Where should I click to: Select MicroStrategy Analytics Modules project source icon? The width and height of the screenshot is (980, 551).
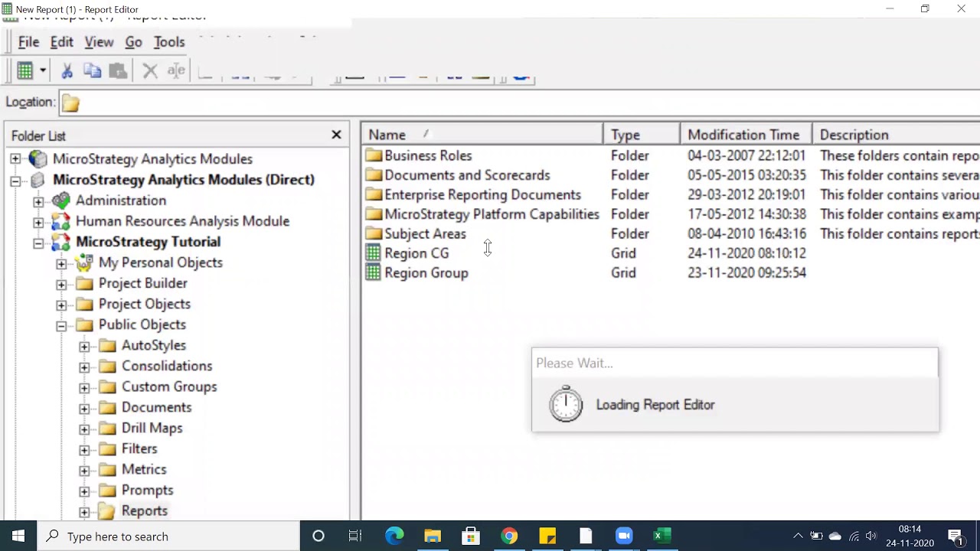(38, 158)
